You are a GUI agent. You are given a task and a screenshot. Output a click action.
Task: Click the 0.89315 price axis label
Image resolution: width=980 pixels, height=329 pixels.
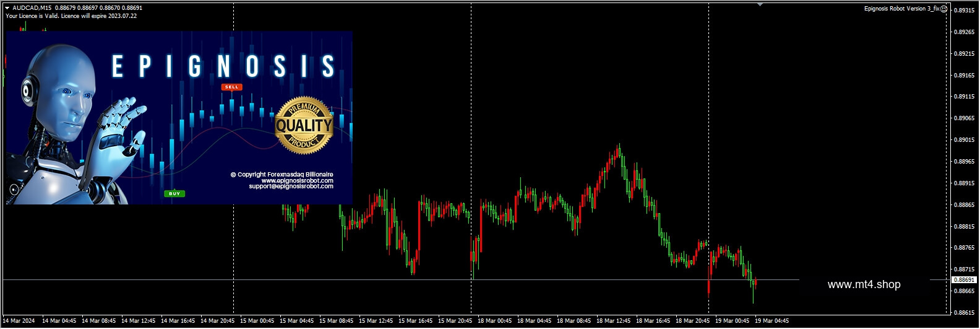(965, 11)
